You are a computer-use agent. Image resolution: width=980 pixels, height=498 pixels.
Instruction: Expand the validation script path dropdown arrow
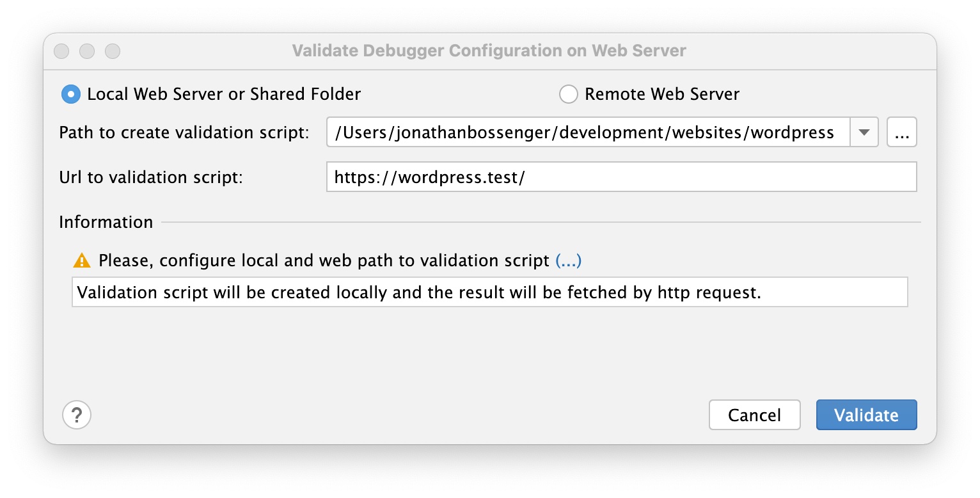point(864,133)
